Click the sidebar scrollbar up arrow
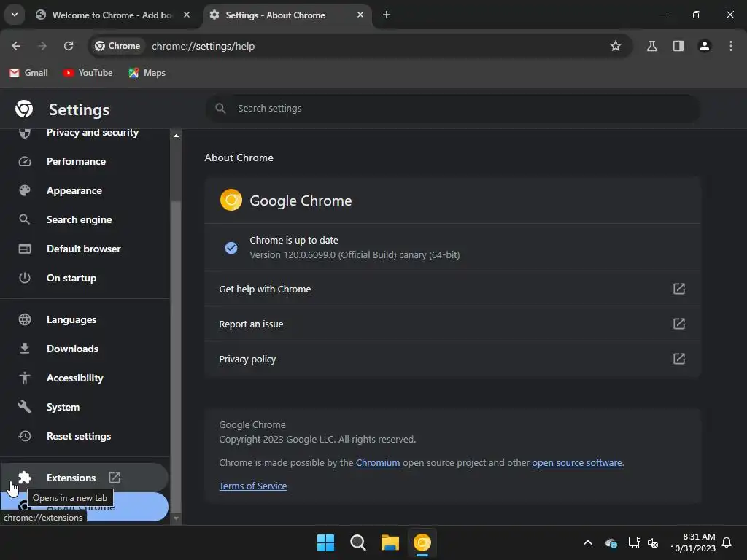 coord(177,136)
